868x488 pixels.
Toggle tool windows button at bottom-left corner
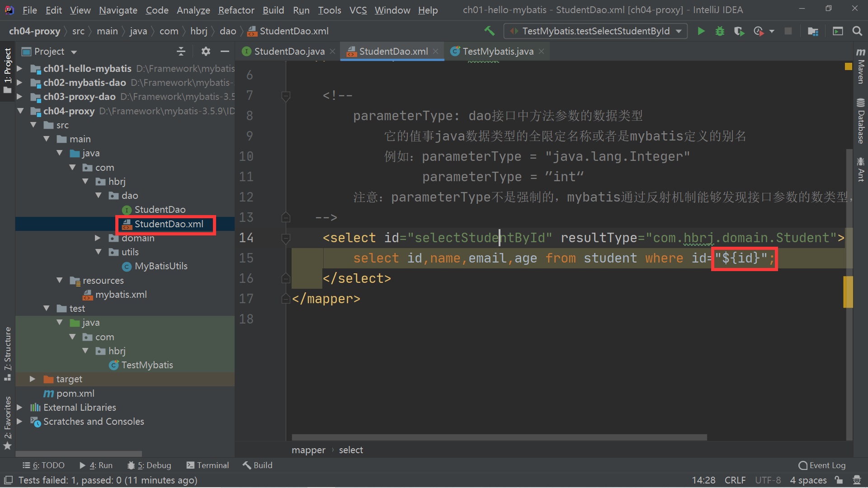8,480
